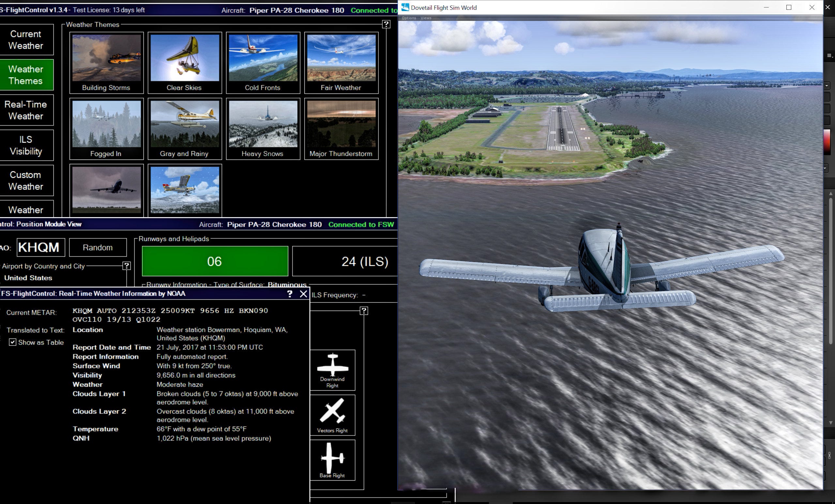This screenshot has width=835, height=504.
Task: Select the snowy mountain plane theme thumbnail
Action: pos(185,190)
